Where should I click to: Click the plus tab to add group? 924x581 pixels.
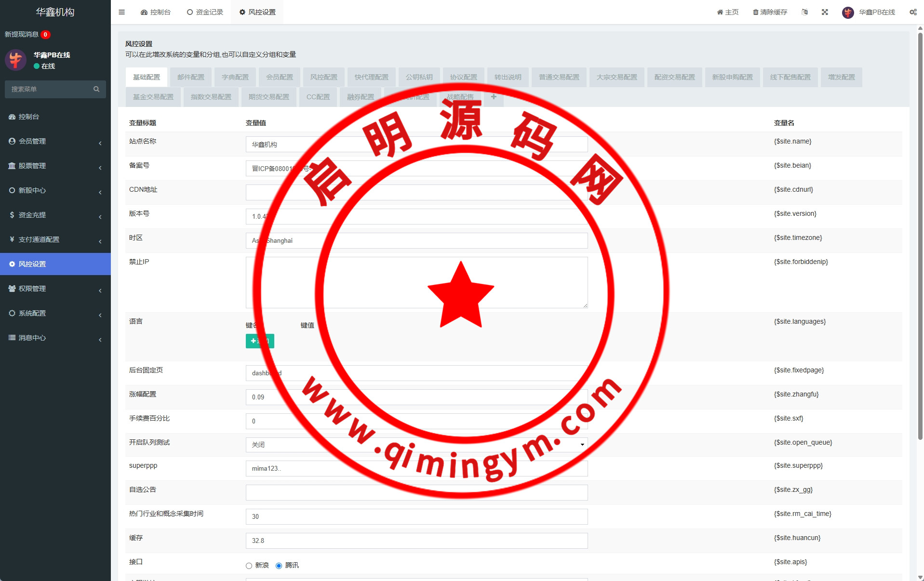coord(494,97)
